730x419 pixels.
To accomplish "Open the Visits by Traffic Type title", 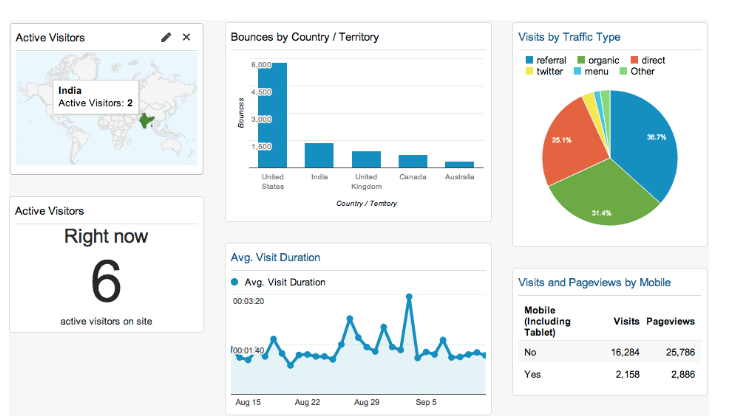I will point(569,37).
